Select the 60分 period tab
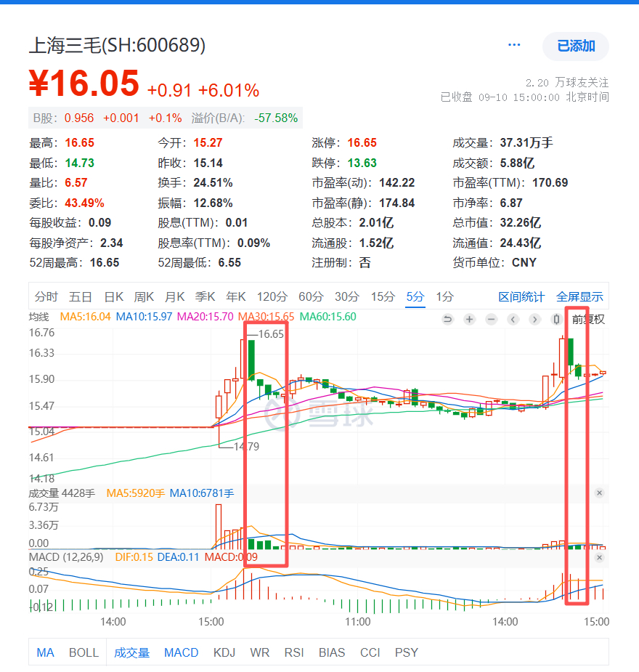 click(311, 296)
